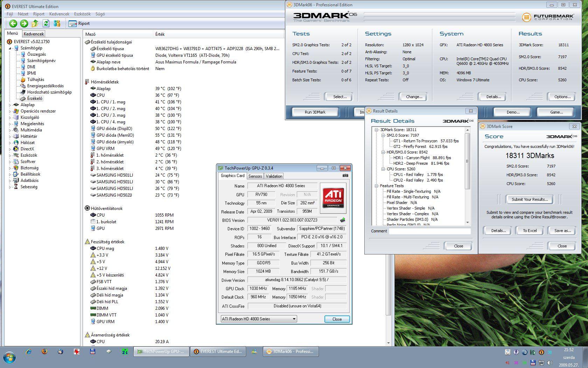Open the Nézet menu in EVEREST
This screenshot has width=588, height=368.
coord(23,14)
